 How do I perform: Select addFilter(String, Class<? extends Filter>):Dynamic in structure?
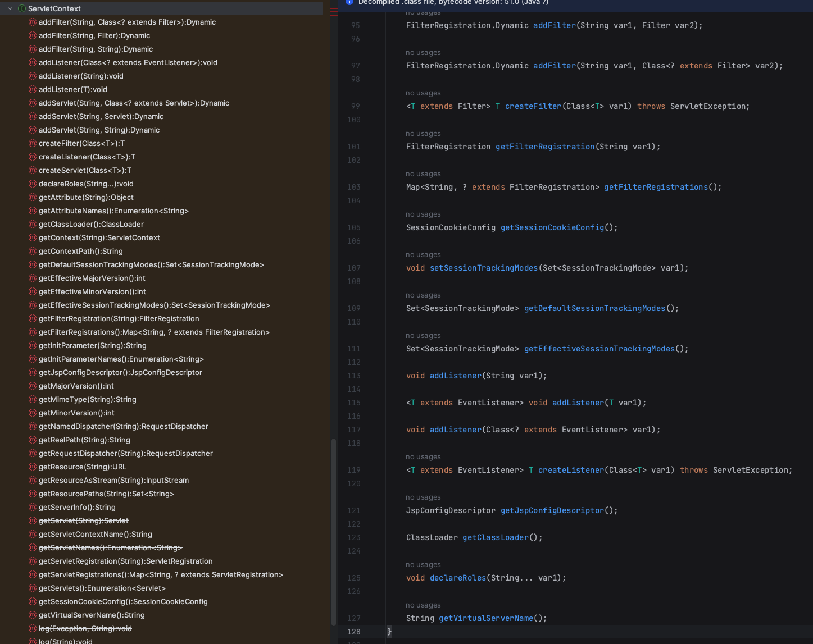pyautogui.click(x=127, y=22)
